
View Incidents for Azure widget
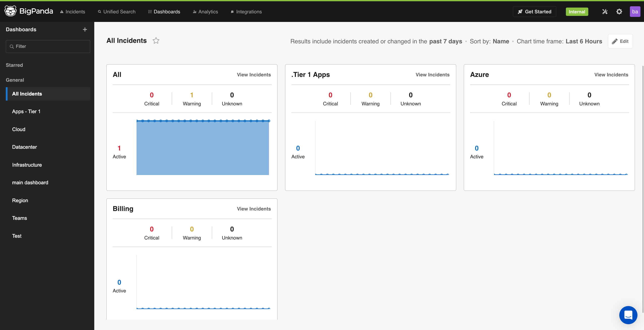click(611, 75)
